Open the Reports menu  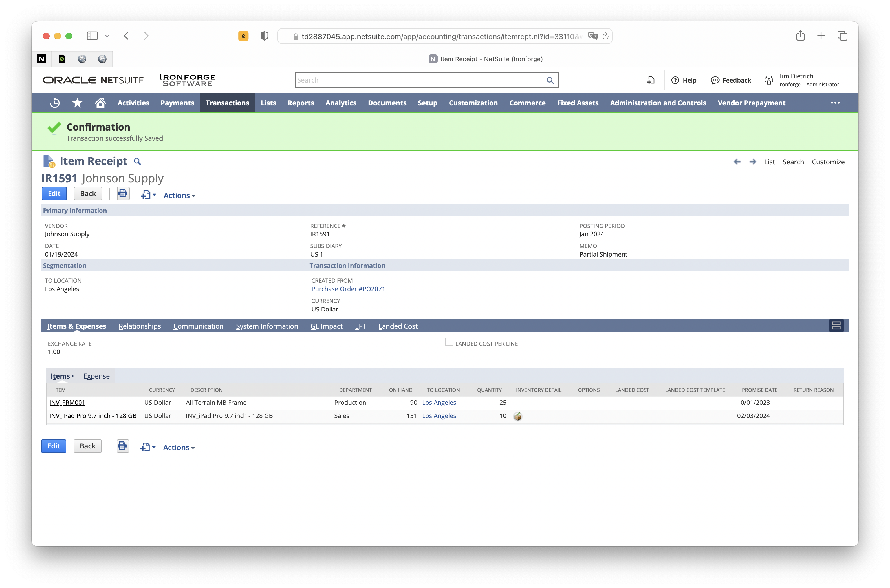point(300,103)
